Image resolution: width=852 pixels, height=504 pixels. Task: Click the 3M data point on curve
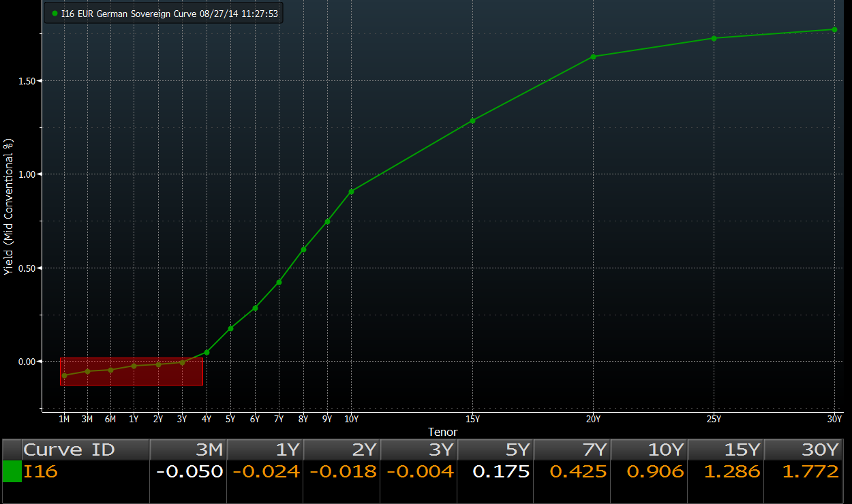coord(87,371)
